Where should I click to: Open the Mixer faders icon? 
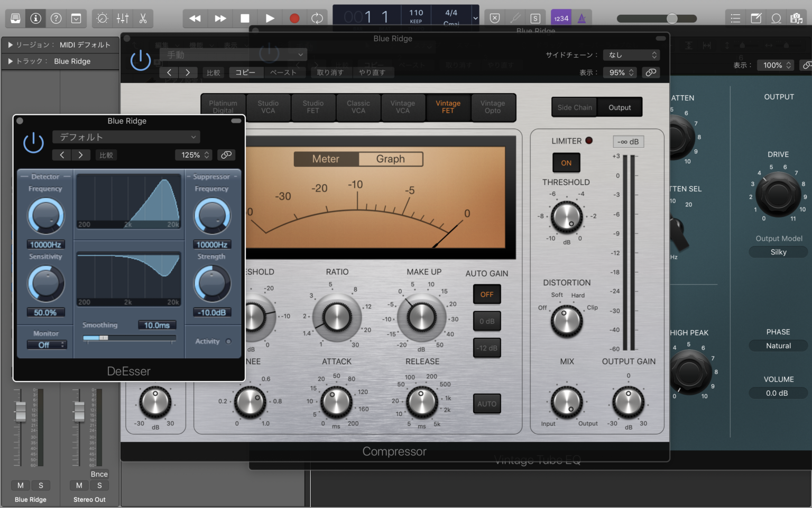pos(122,18)
